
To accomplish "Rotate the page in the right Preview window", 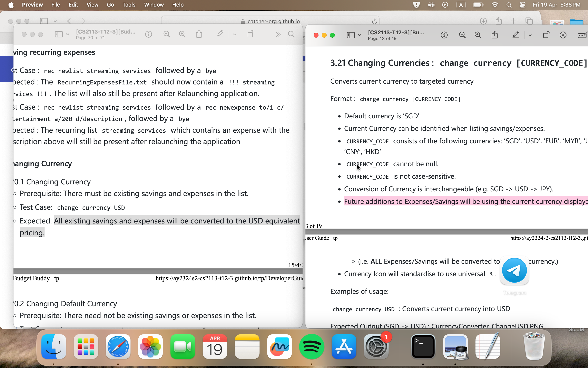I will click(x=546, y=35).
